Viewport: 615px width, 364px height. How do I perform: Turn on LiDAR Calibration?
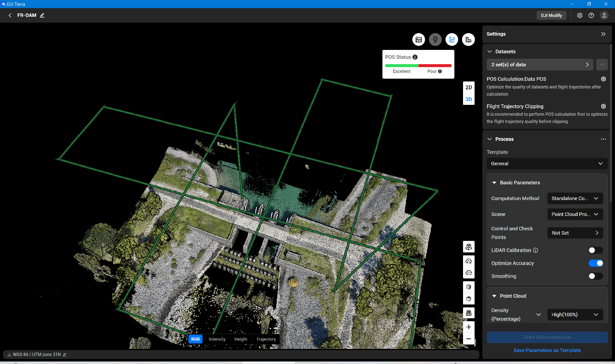click(595, 250)
